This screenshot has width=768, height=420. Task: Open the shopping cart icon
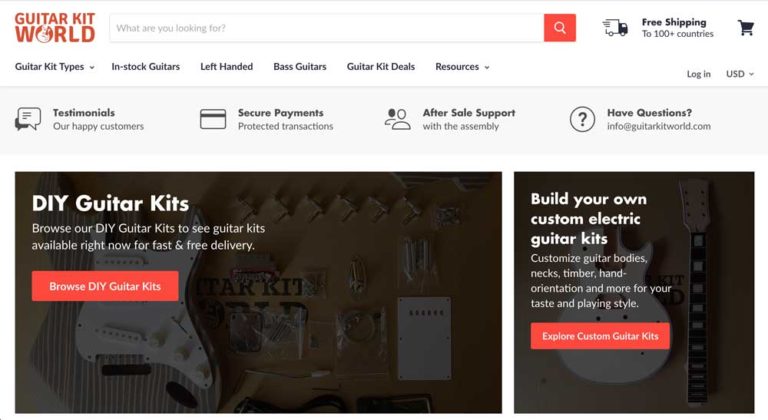click(745, 28)
